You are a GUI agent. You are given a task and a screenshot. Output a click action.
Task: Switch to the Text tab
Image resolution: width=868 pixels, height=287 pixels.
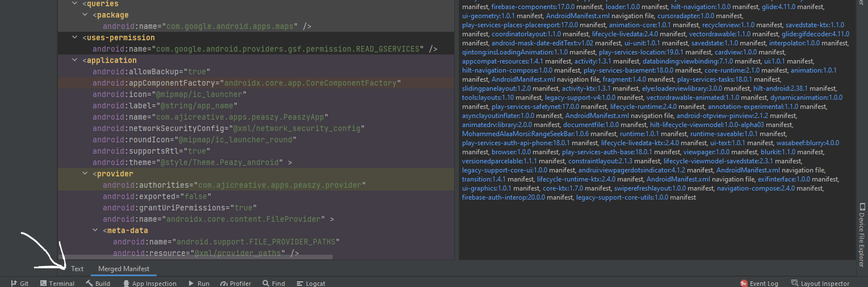pos(77,268)
